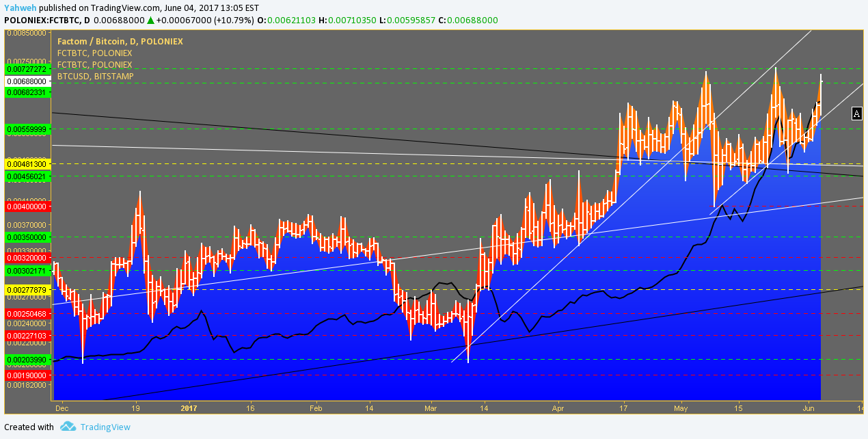The image size is (868, 439).
Task: Click the close value C:0.00688000 in header
Action: 469,21
